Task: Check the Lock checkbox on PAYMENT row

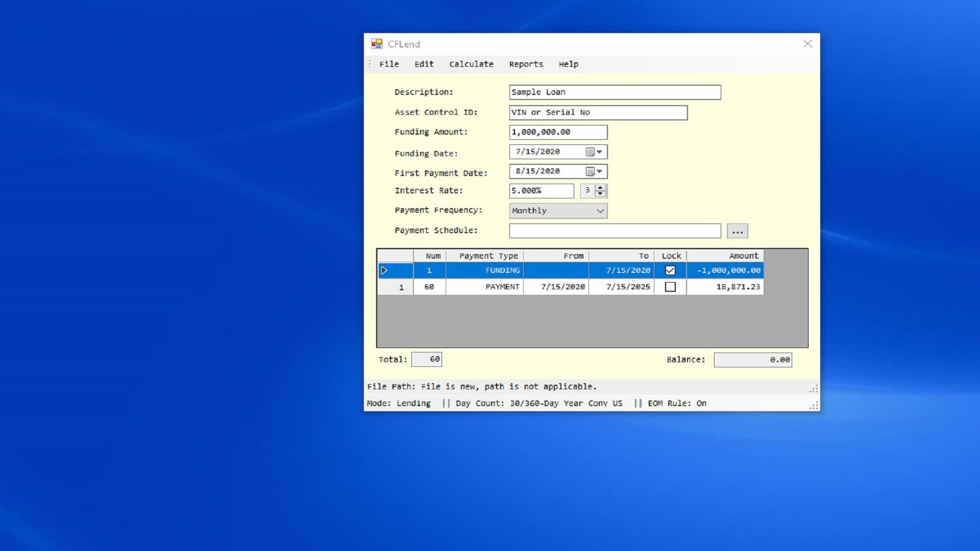Action: (670, 287)
